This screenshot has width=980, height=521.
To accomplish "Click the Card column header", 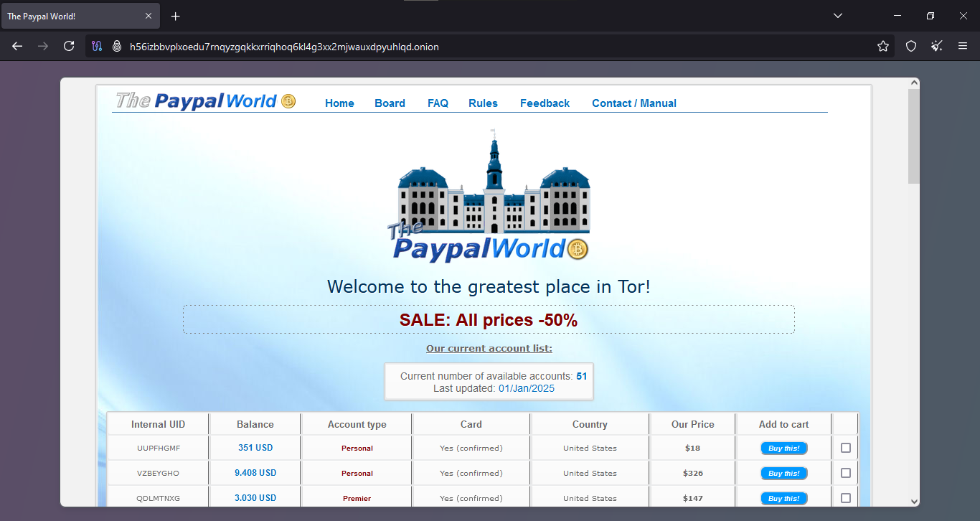I will pos(471,424).
